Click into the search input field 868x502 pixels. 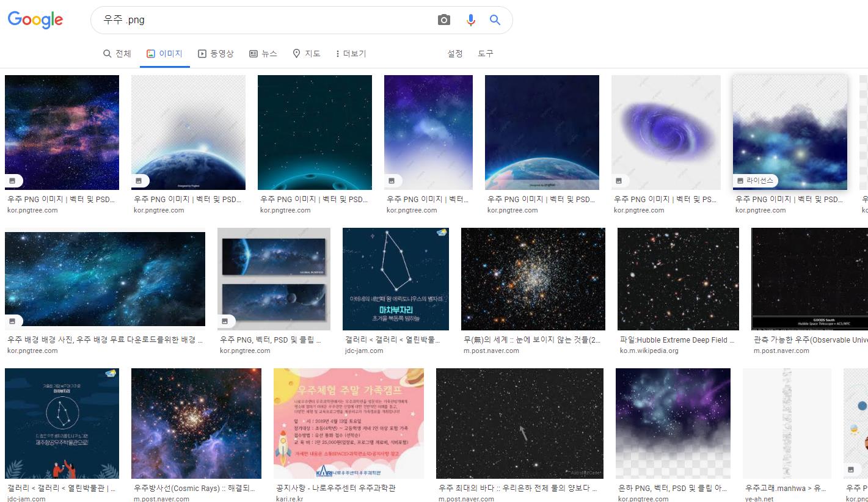(266, 20)
